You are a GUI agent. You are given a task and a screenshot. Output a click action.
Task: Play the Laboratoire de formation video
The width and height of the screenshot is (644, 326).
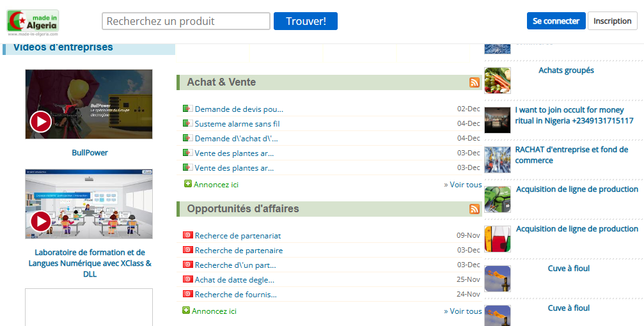[x=41, y=221]
